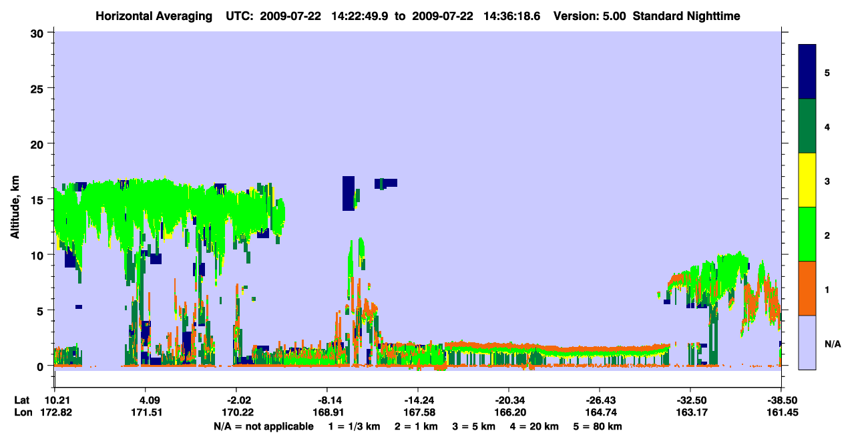Click latitude value '-14.24'
This screenshot has height=445, width=868.
pyautogui.click(x=418, y=400)
